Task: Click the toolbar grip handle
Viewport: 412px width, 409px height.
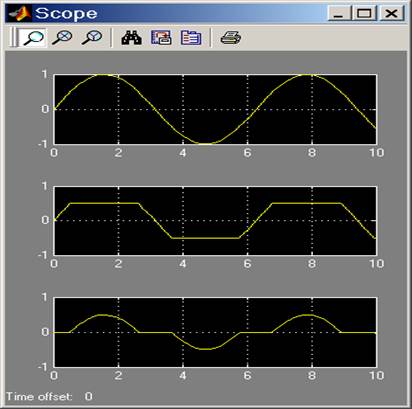Action: click(x=13, y=37)
